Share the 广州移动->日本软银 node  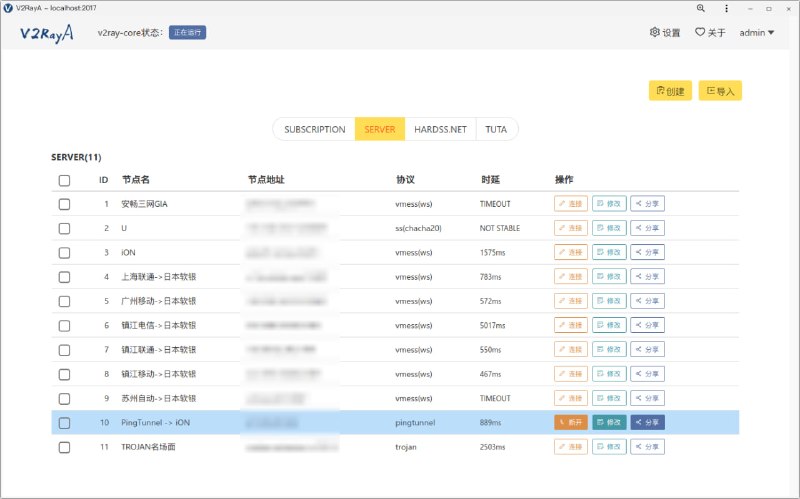point(647,301)
